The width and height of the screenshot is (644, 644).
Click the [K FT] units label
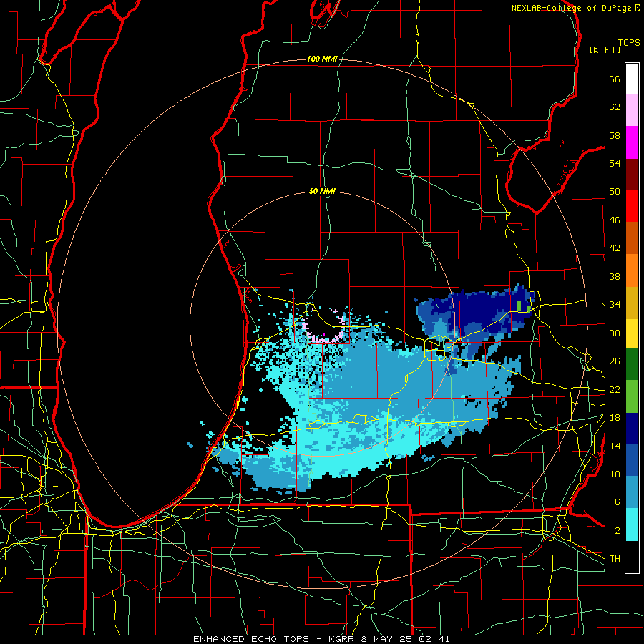tap(605, 49)
